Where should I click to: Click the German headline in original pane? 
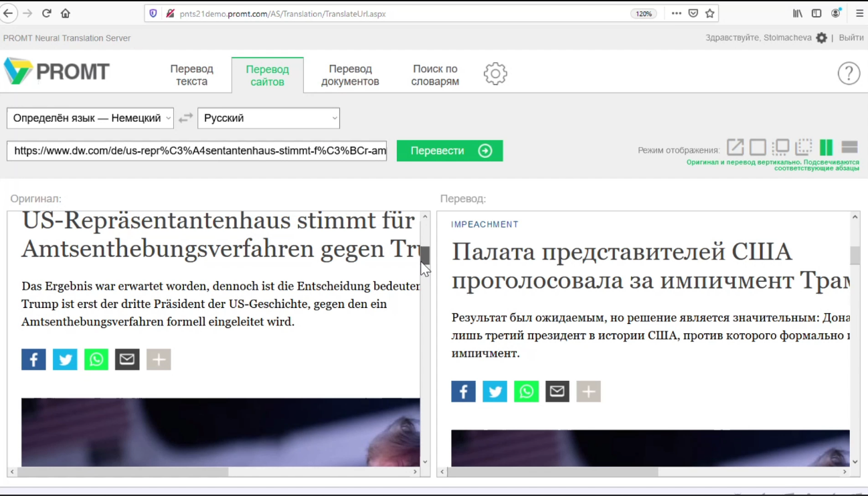tap(221, 234)
